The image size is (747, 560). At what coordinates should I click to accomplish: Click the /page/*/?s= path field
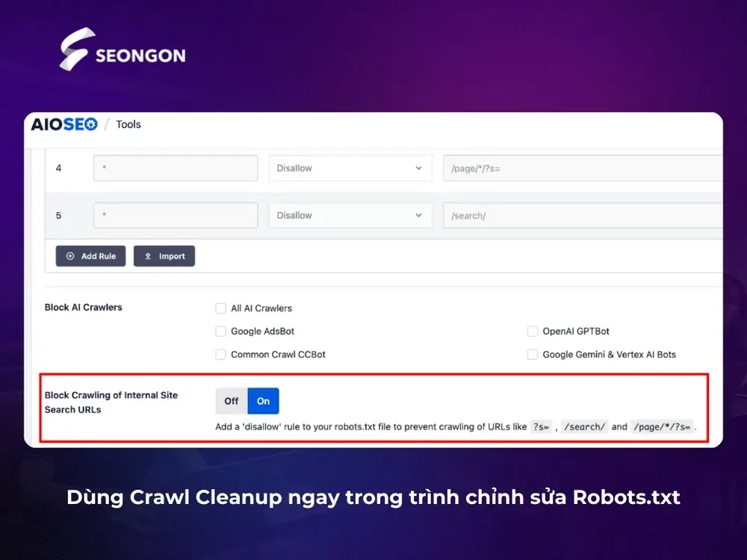[583, 168]
